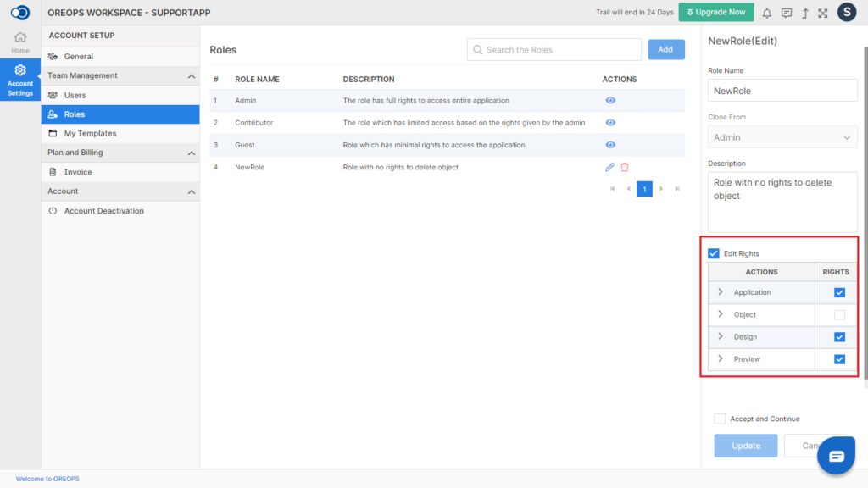Expand the Object actions row

721,313
